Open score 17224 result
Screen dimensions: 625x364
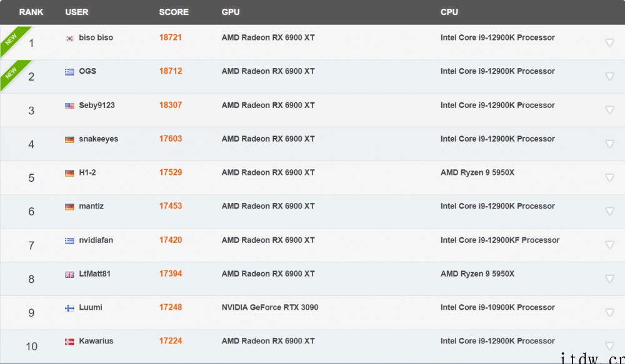coord(171,341)
